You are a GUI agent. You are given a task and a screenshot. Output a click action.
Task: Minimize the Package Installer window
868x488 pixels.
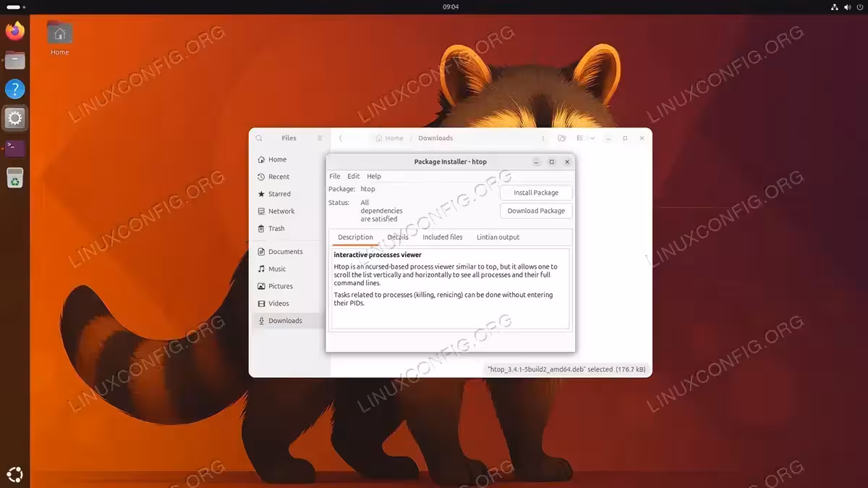pyautogui.click(x=537, y=162)
